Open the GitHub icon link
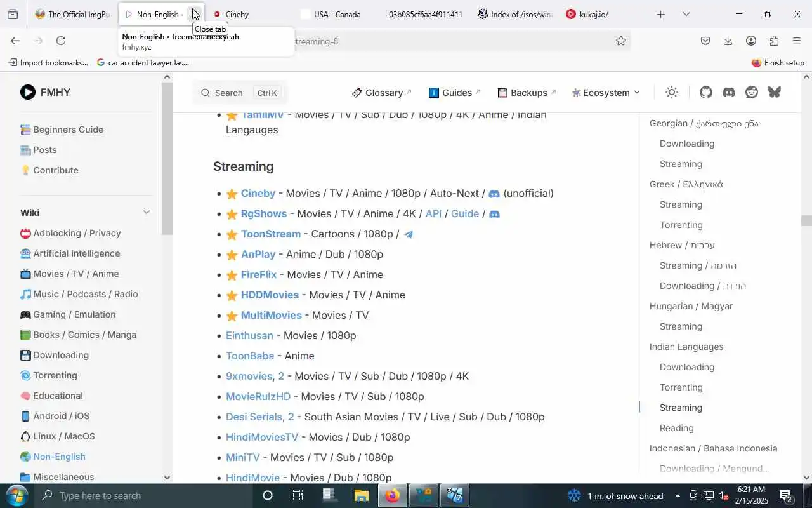 pyautogui.click(x=706, y=92)
